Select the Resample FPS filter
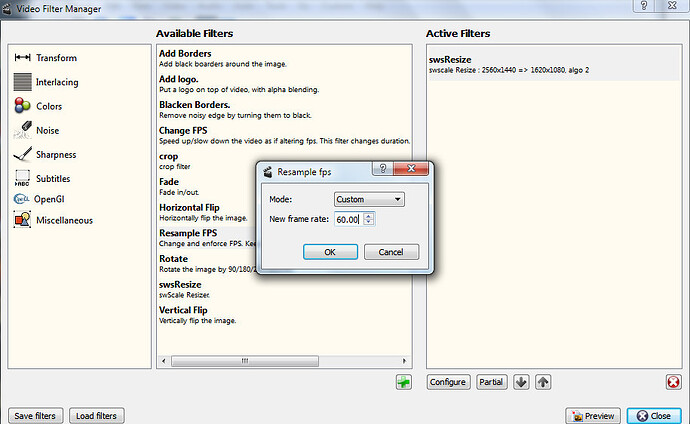 207,238
